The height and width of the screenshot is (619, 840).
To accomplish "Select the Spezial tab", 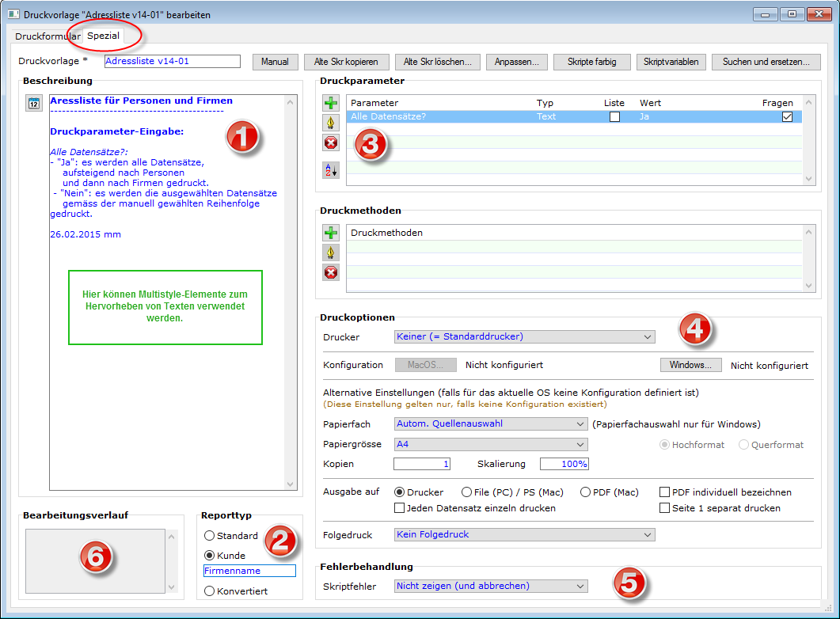I will 104,36.
